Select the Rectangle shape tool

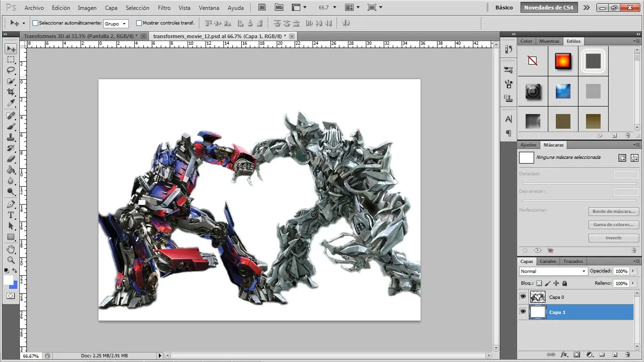point(11,237)
